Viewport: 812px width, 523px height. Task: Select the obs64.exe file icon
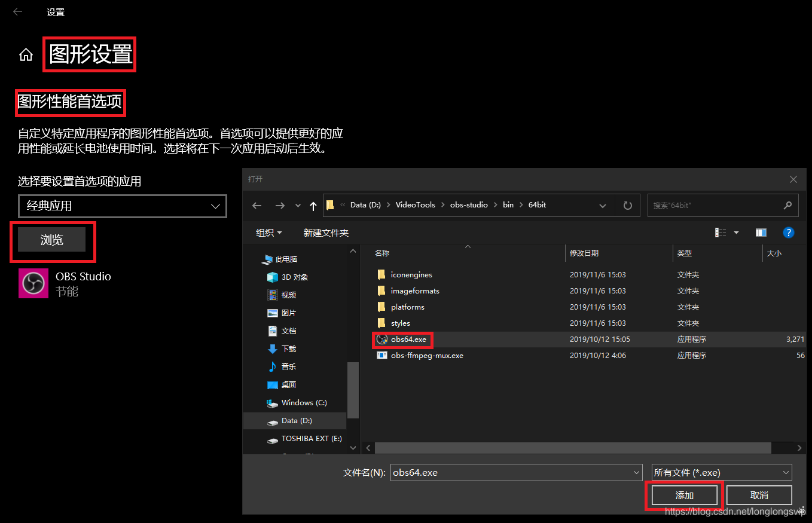(x=381, y=339)
